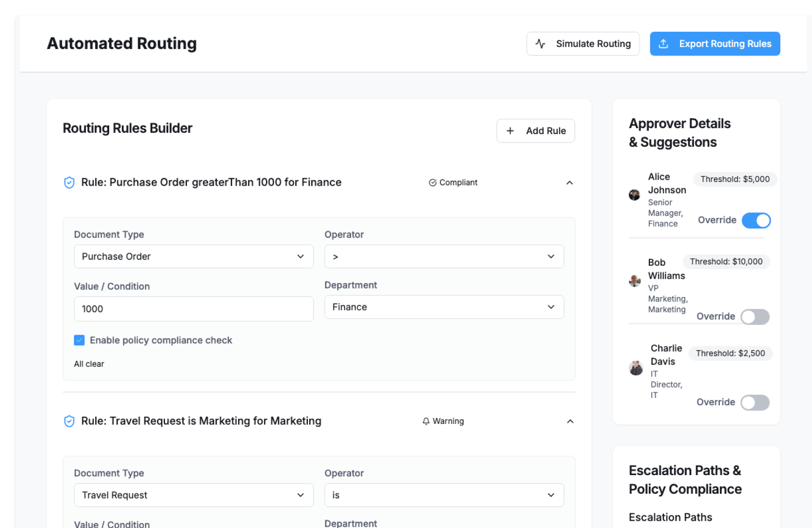Uncheck Enable policy compliance check
The width and height of the screenshot is (812, 528).
point(79,340)
